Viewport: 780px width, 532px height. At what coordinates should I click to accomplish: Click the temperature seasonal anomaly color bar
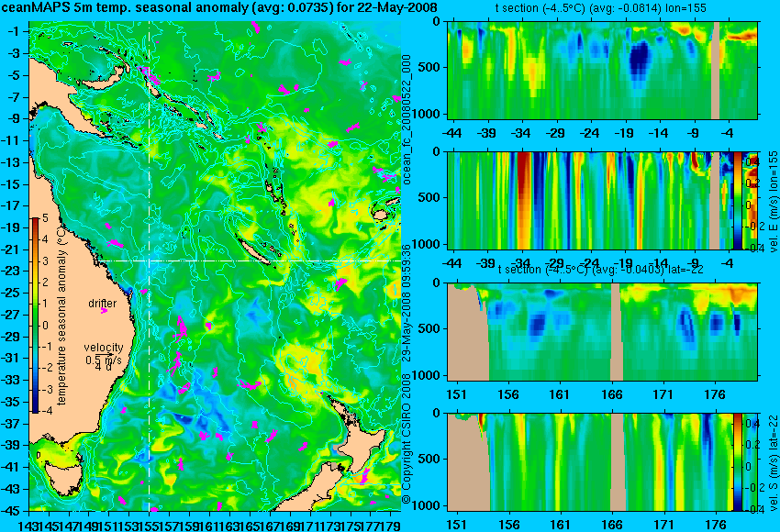coord(36,316)
